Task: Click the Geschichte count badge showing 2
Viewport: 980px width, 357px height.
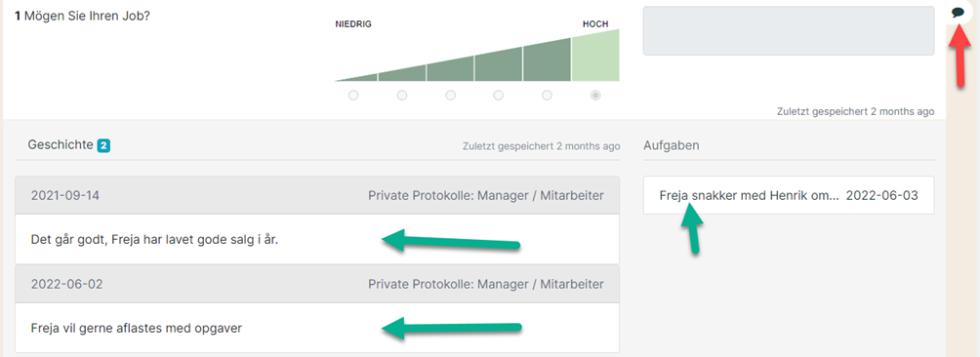Action: coord(103,146)
